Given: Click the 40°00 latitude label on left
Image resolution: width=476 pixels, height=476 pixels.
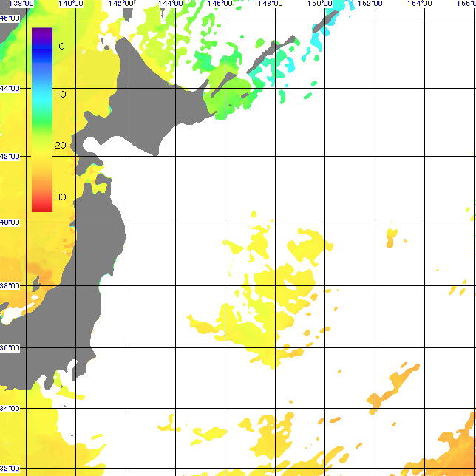Looking at the screenshot, I should click(x=10, y=222).
